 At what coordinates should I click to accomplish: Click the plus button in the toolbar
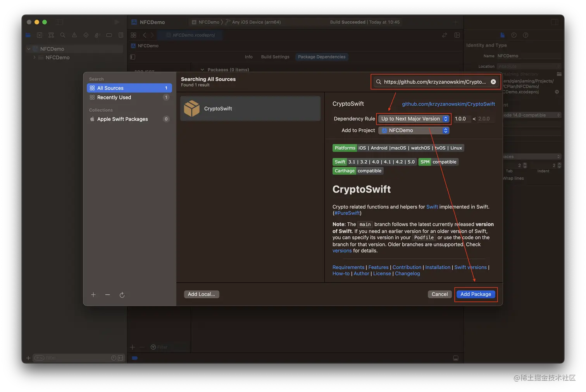click(x=456, y=22)
